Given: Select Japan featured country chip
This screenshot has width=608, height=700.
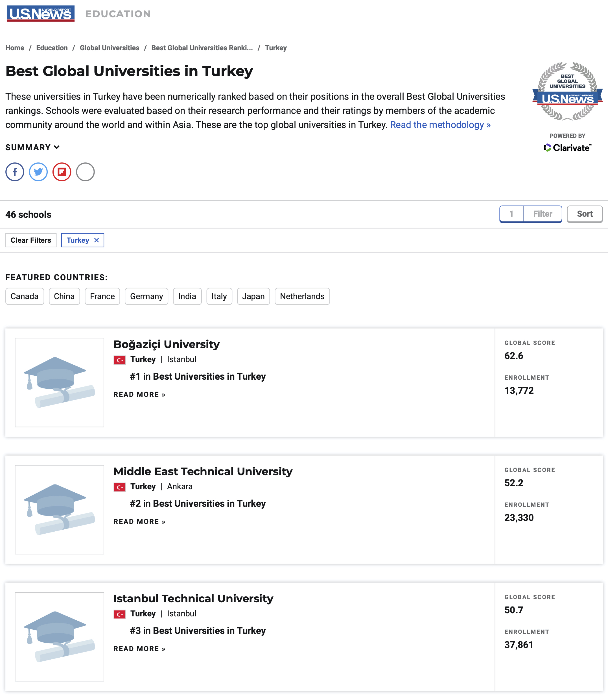Looking at the screenshot, I should click(x=253, y=296).
